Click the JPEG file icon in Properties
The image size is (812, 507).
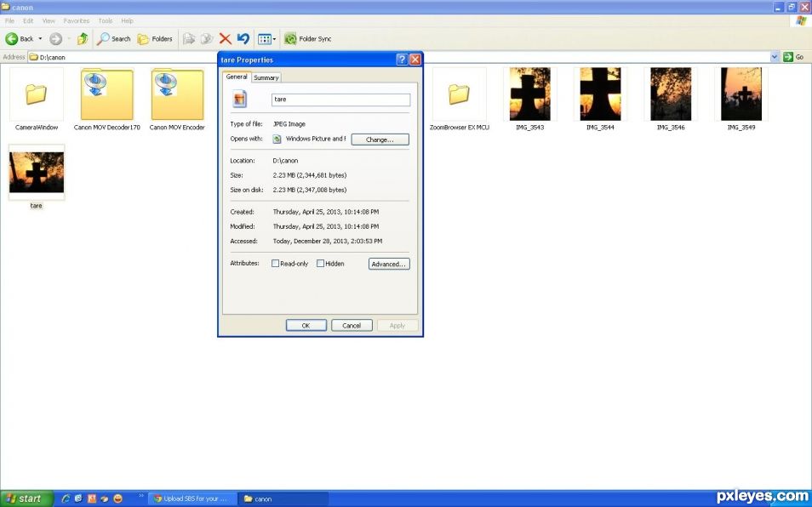[x=240, y=99]
